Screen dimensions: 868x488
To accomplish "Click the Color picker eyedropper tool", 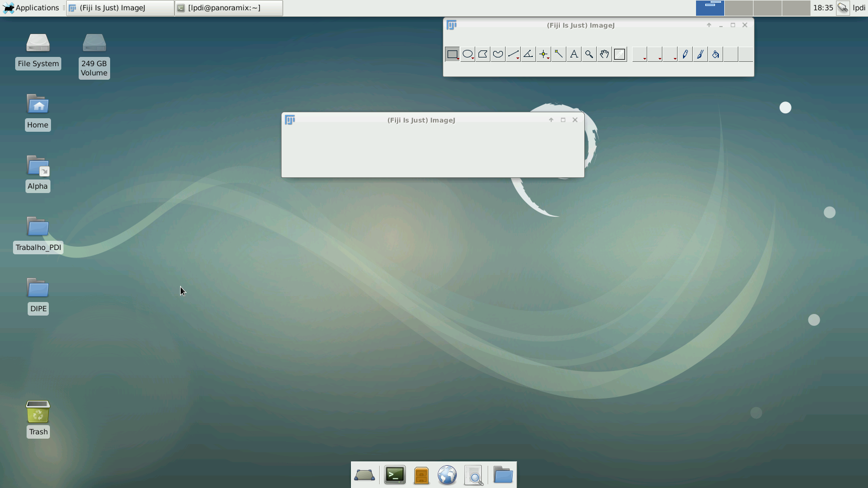I will [620, 54].
